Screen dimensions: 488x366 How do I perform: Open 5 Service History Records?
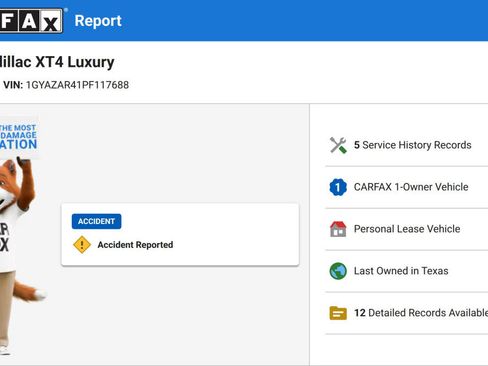(x=413, y=145)
